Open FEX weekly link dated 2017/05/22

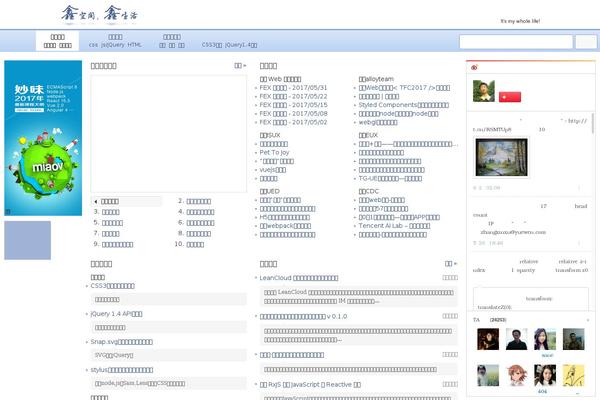point(293,96)
